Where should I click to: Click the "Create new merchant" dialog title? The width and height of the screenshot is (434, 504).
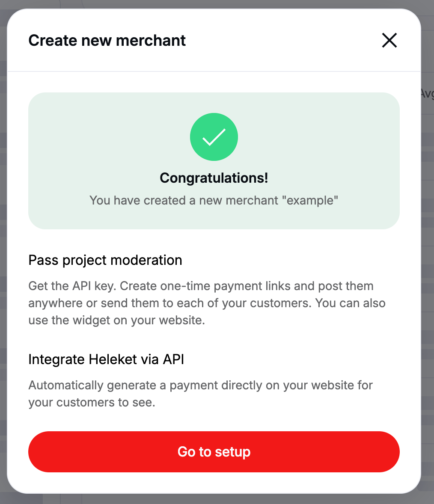click(107, 41)
